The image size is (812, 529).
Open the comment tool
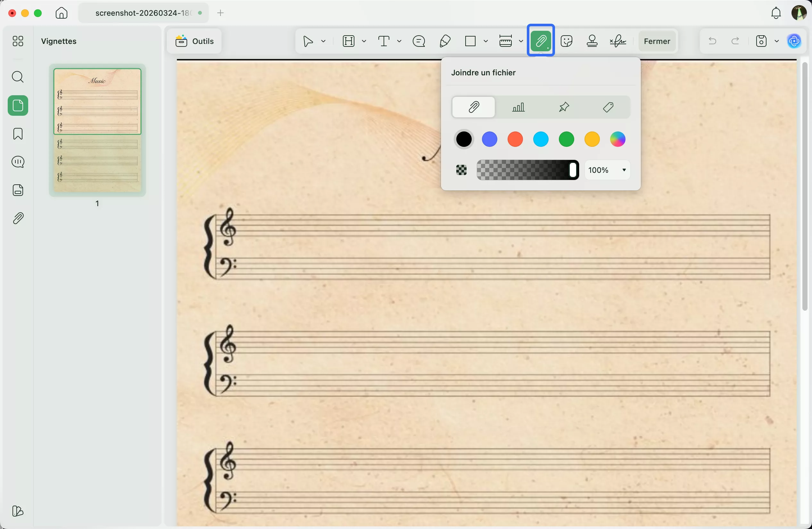coord(419,41)
